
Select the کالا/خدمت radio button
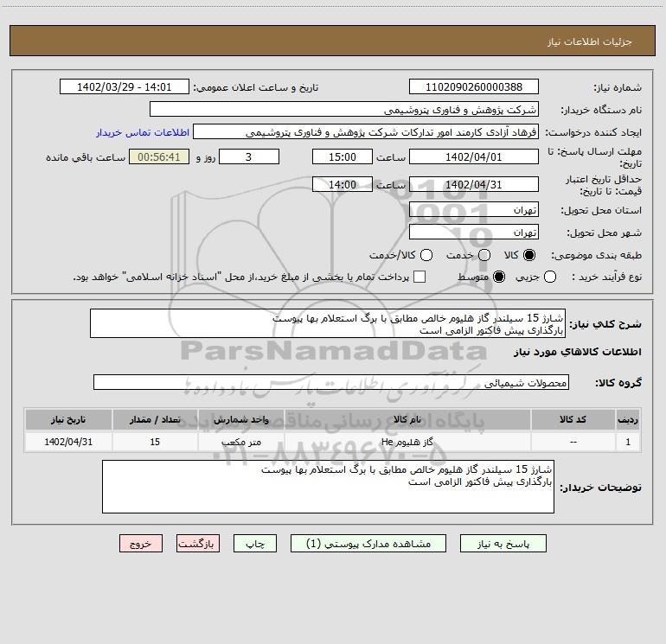426,255
